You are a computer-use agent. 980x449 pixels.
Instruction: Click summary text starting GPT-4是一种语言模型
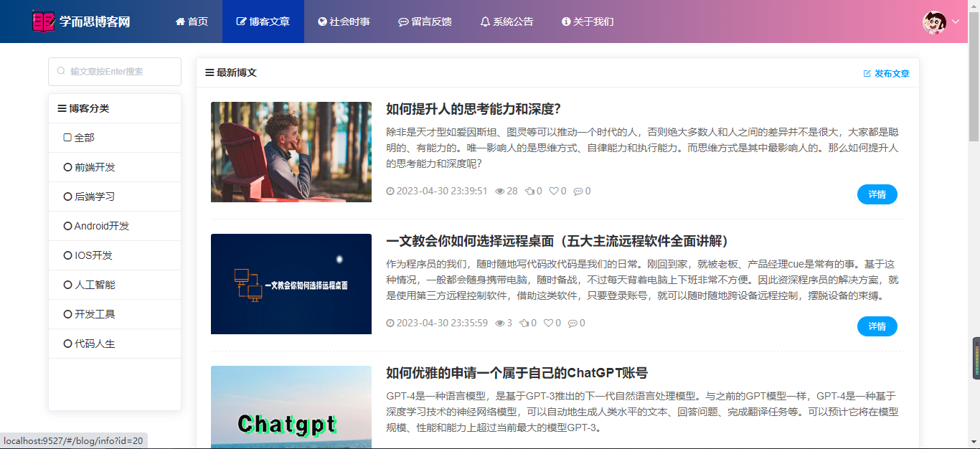[x=642, y=412]
